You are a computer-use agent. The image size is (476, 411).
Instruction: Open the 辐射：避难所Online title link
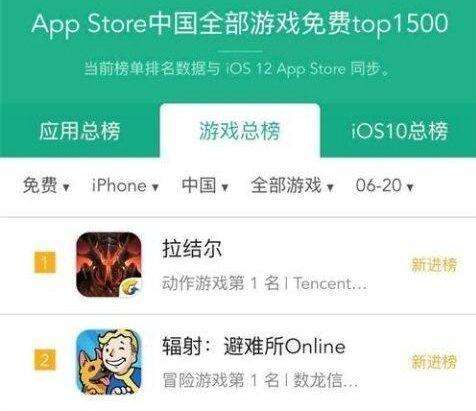click(254, 346)
